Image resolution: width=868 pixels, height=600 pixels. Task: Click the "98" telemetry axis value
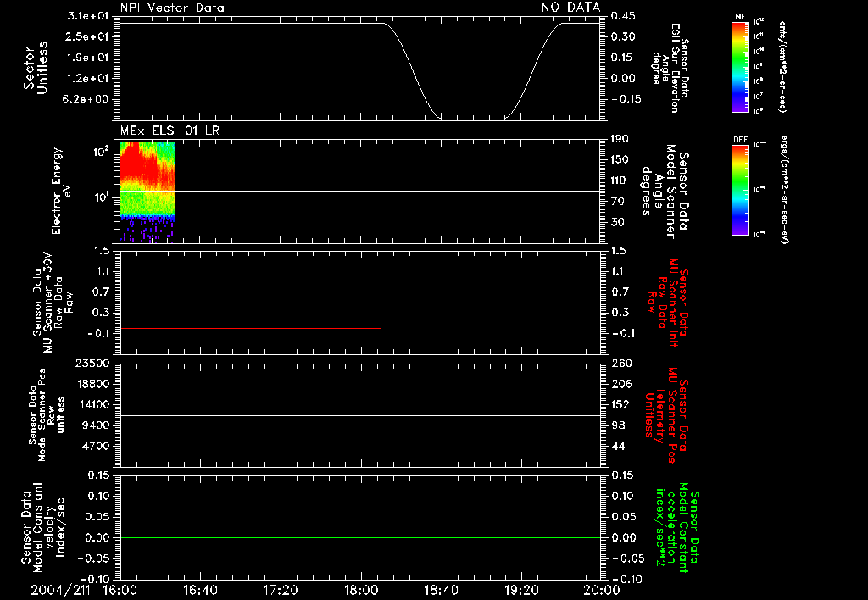(x=618, y=425)
